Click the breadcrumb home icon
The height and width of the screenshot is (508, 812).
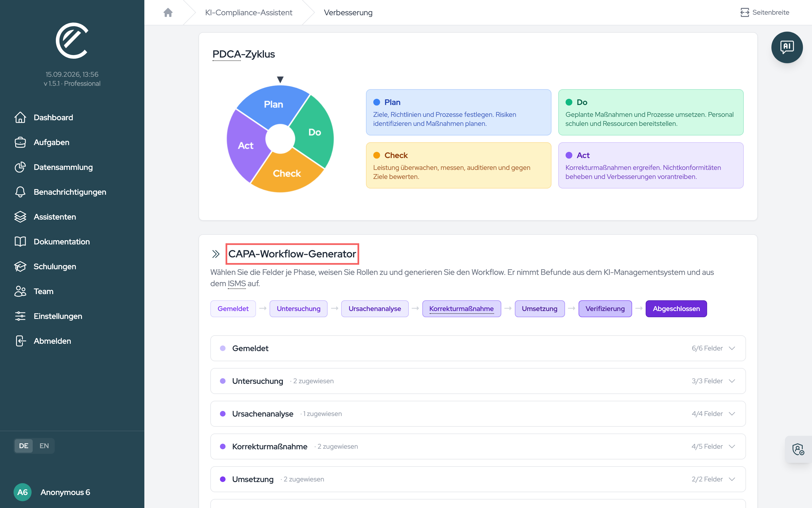(168, 12)
